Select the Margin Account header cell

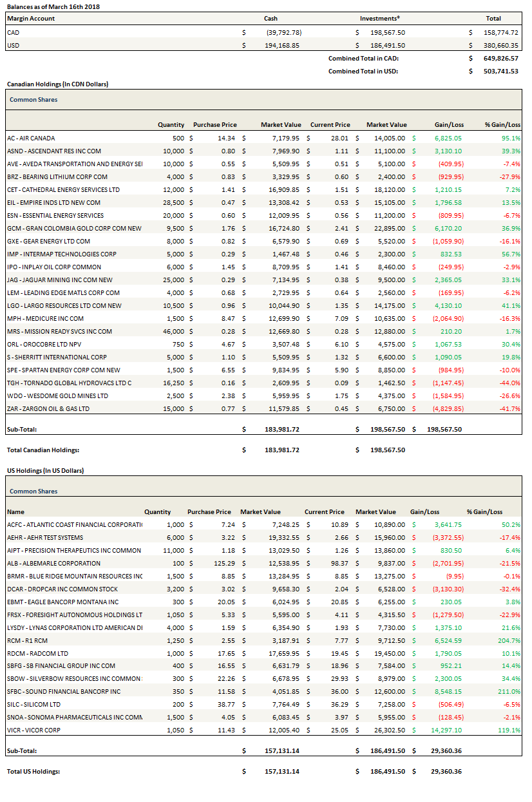click(x=30, y=19)
